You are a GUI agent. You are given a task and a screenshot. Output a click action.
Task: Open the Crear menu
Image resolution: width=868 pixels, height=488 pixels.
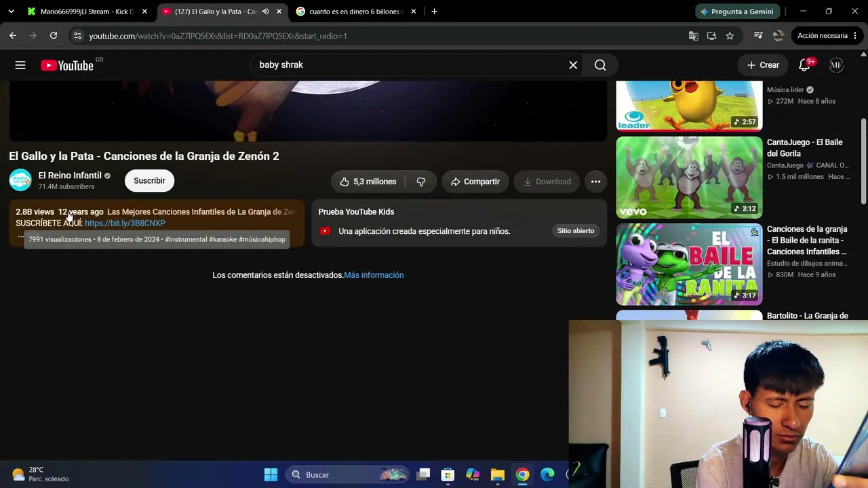click(763, 65)
